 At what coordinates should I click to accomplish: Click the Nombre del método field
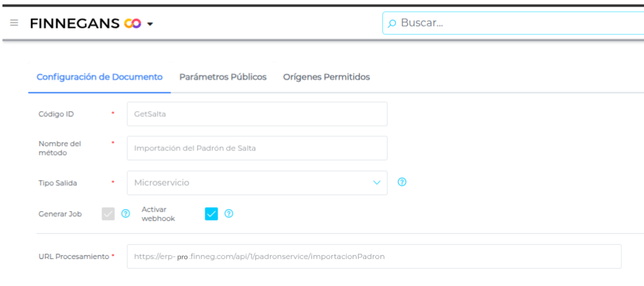click(x=257, y=148)
